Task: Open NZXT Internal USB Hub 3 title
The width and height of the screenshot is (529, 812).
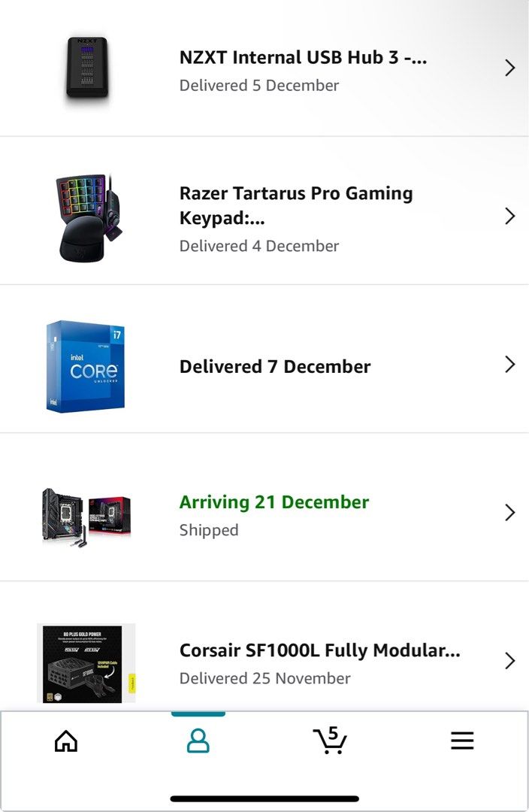Action: (x=303, y=57)
